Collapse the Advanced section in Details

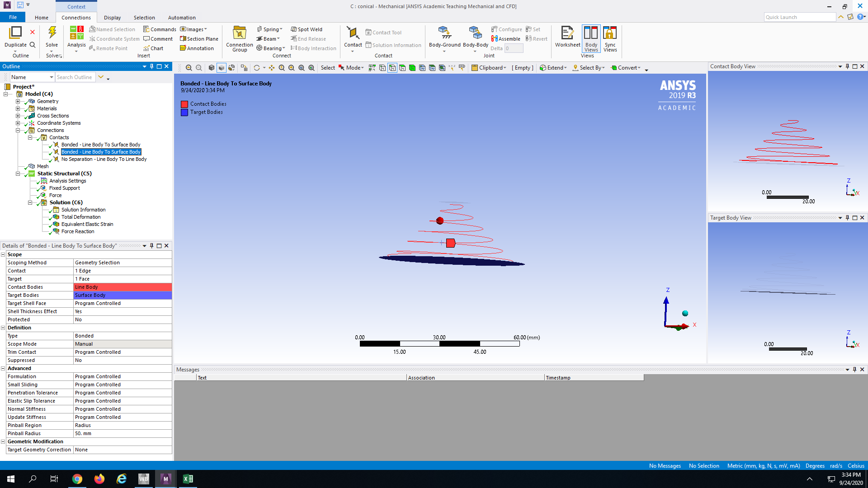pos(3,368)
